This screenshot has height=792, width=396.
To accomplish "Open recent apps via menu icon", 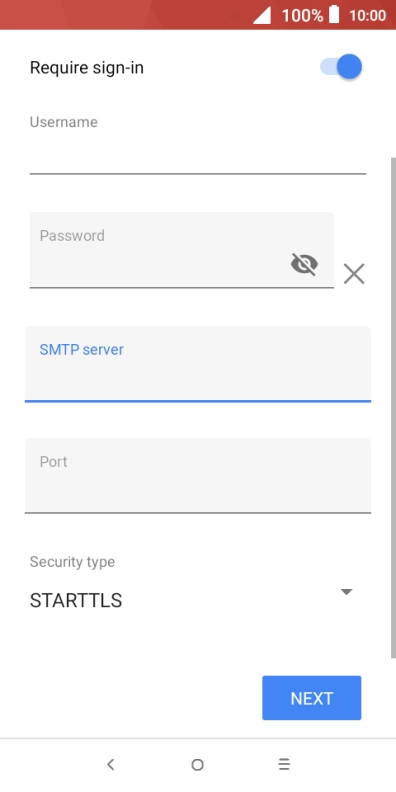I will [x=284, y=765].
